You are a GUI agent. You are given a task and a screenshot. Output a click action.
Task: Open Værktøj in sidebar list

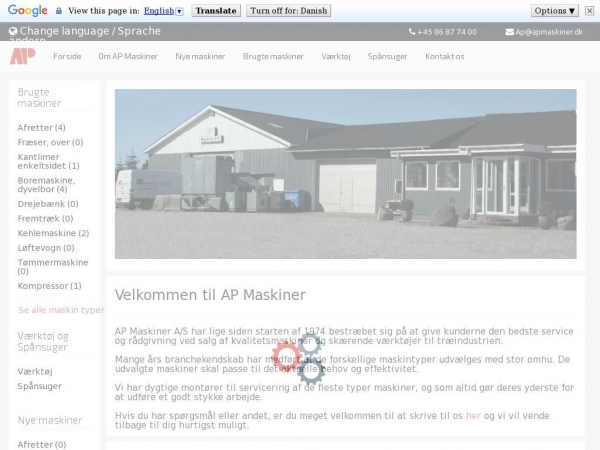coord(35,372)
